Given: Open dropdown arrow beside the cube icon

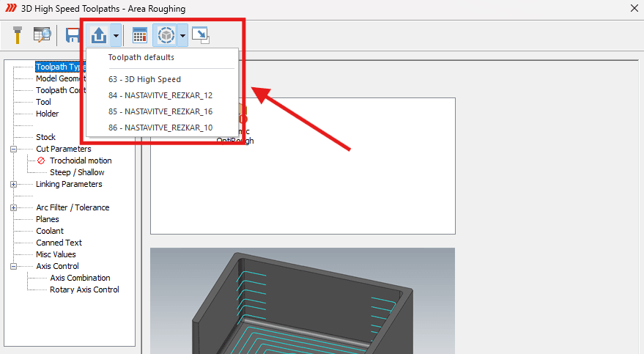Looking at the screenshot, I should coord(182,36).
